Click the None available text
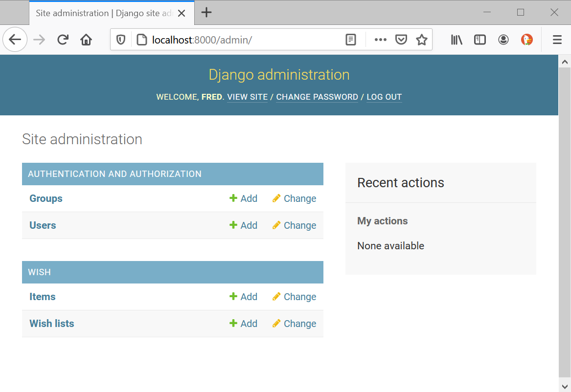This screenshot has width=571, height=392. click(391, 246)
